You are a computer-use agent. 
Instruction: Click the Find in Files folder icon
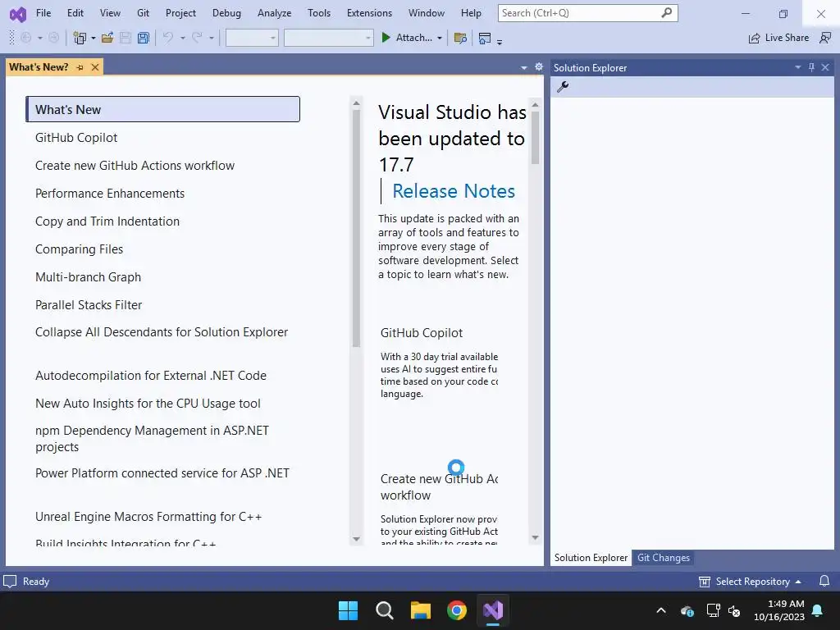click(x=460, y=38)
